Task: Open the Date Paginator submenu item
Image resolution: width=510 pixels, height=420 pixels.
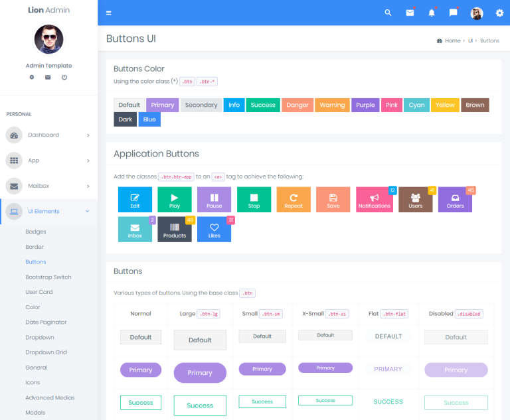Action: tap(46, 322)
